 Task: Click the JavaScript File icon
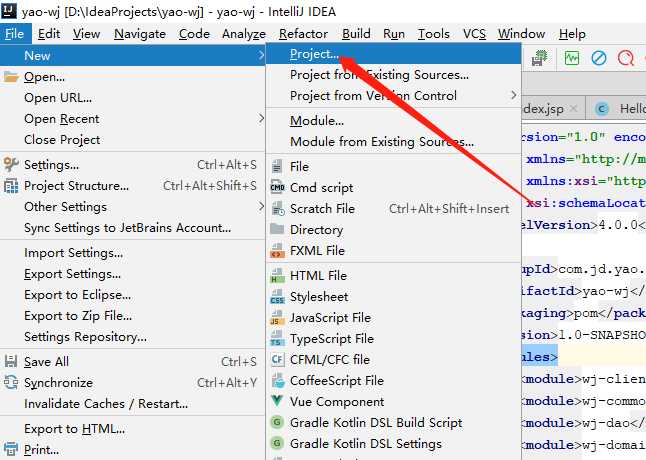277,317
